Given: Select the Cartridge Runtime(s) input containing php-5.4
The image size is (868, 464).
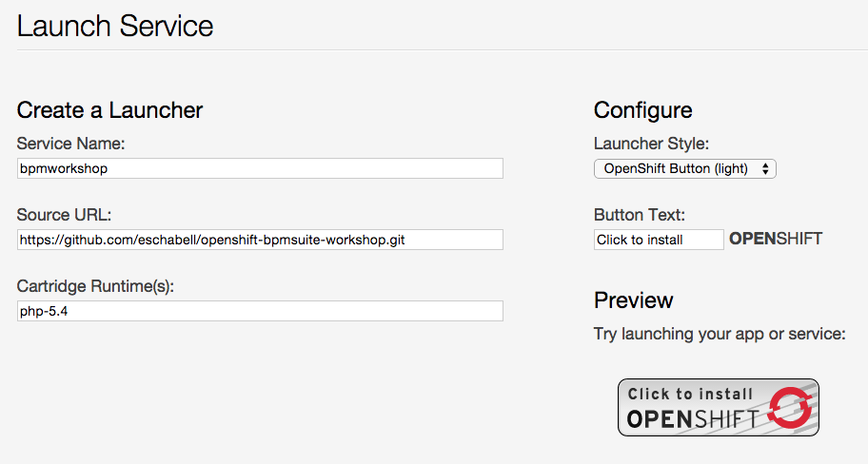Looking at the screenshot, I should pos(260,311).
